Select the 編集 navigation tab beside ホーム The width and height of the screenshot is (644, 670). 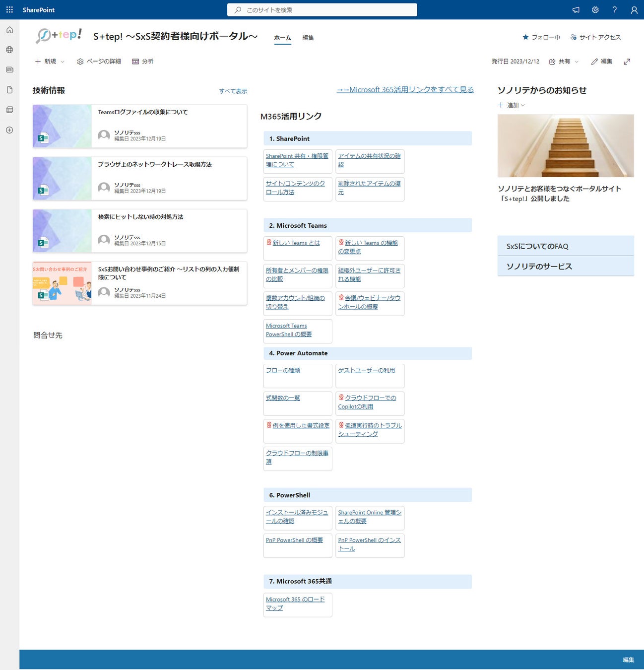pyautogui.click(x=308, y=38)
